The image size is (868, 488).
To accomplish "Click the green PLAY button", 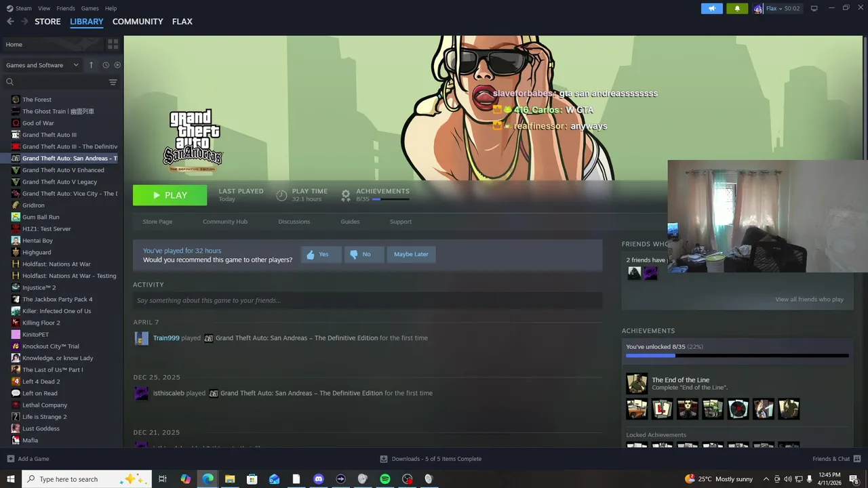I will click(170, 195).
